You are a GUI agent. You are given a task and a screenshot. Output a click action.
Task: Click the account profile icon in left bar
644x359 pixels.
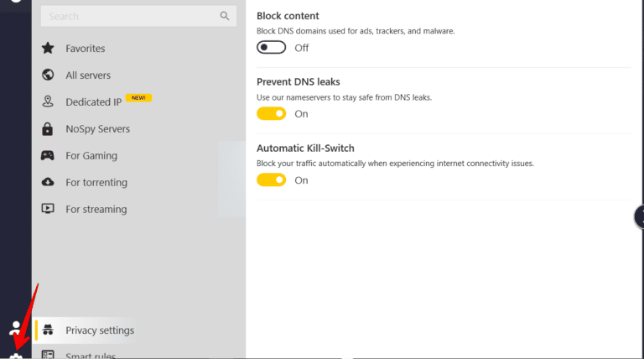point(15,328)
